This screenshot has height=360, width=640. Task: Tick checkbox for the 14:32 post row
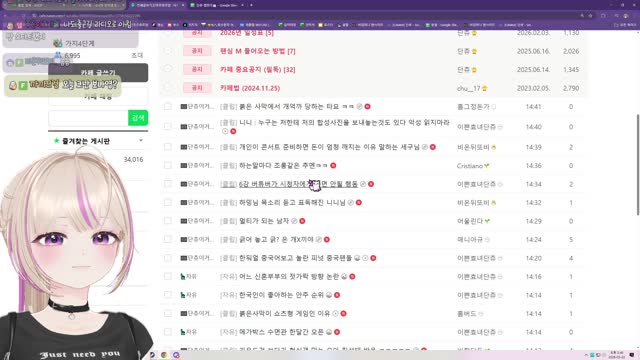(x=168, y=202)
